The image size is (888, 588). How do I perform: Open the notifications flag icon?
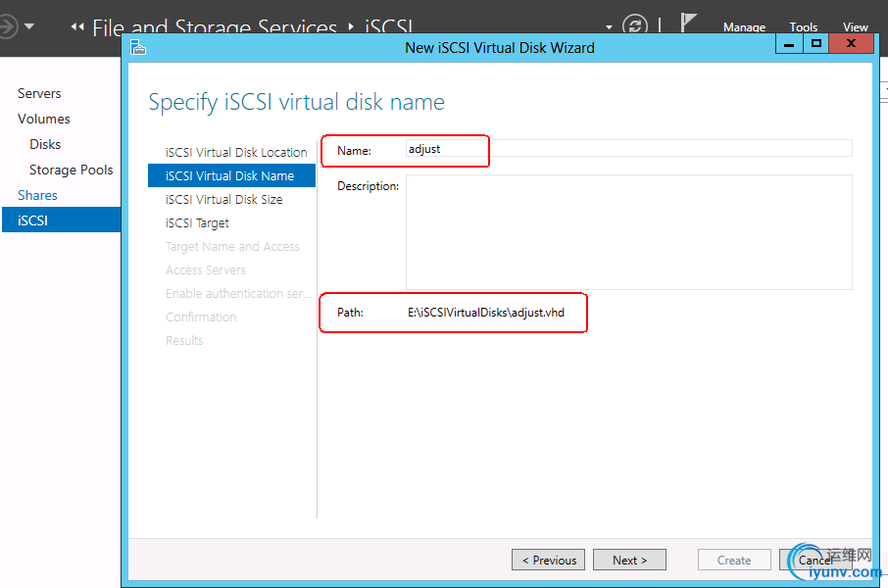(689, 24)
